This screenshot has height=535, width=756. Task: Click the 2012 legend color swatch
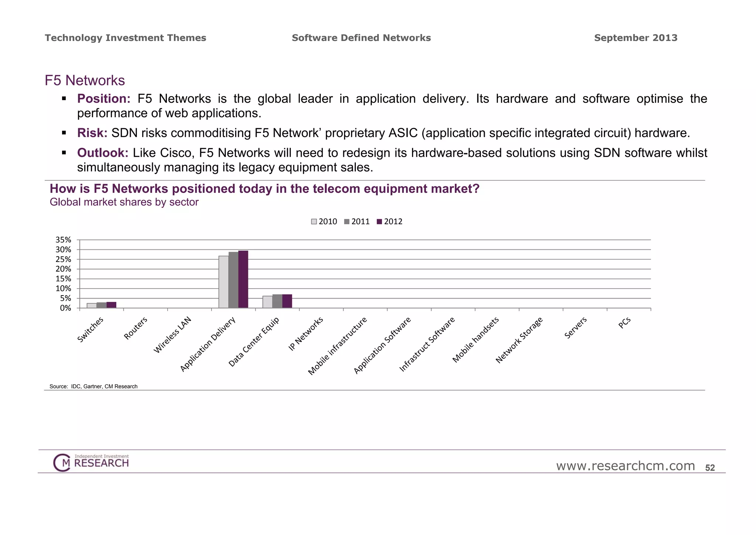(x=379, y=222)
